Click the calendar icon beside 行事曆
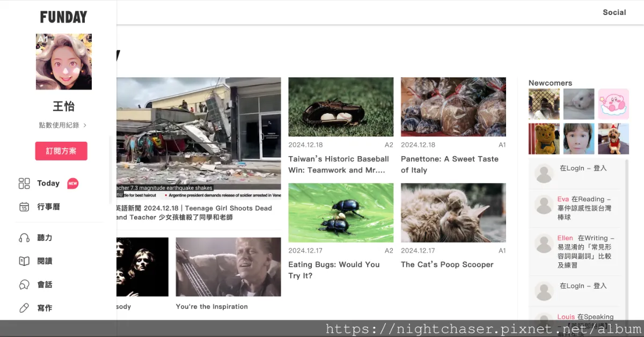 (x=24, y=207)
